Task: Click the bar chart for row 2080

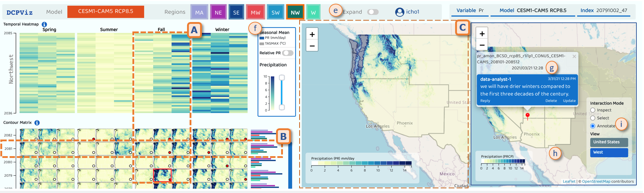Action: pyautogui.click(x=263, y=162)
